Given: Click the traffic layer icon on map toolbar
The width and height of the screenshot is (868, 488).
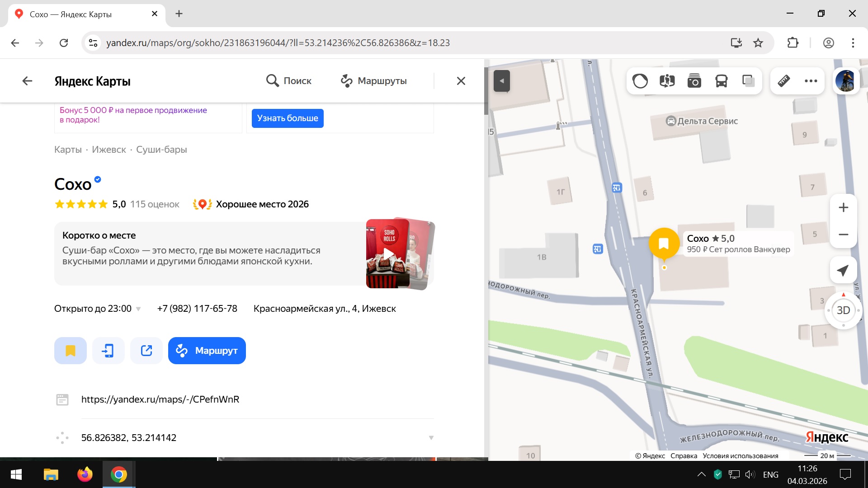Looking at the screenshot, I should (x=640, y=81).
